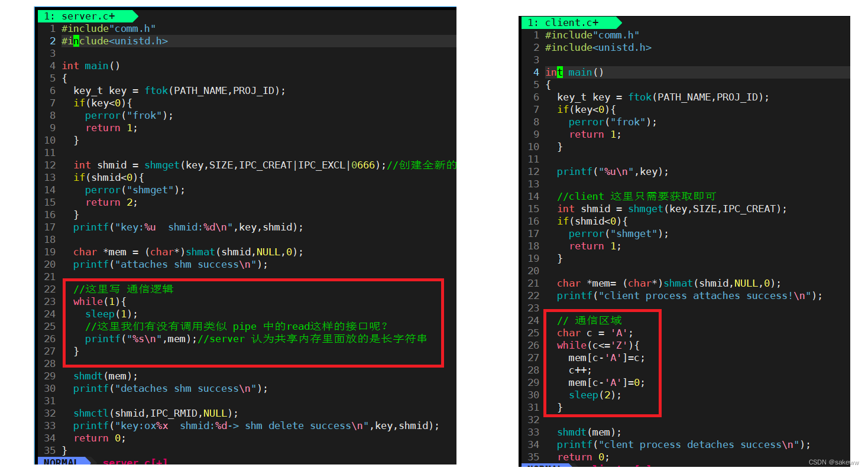
Task: Click 'shmdt(mem);' in server.c
Action: coord(106,376)
